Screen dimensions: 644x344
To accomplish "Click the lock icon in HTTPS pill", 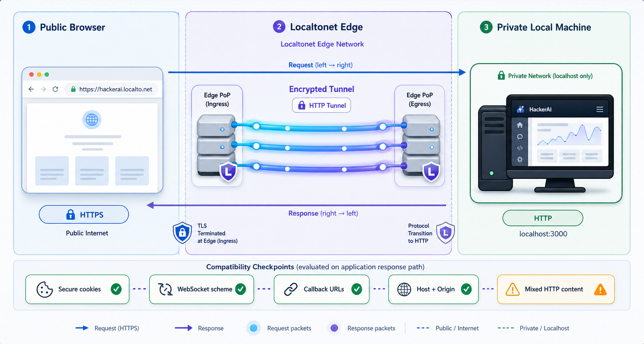I will click(x=71, y=214).
